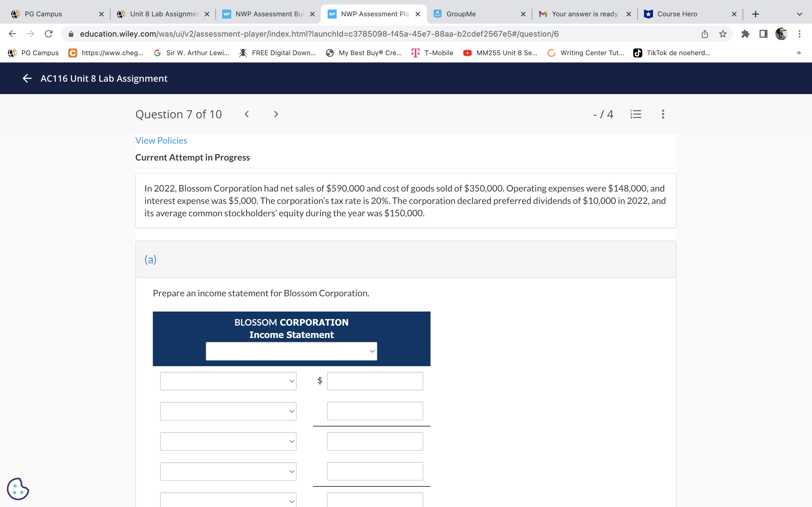This screenshot has width=812, height=507.
Task: Open the View Policies link
Action: 161,141
